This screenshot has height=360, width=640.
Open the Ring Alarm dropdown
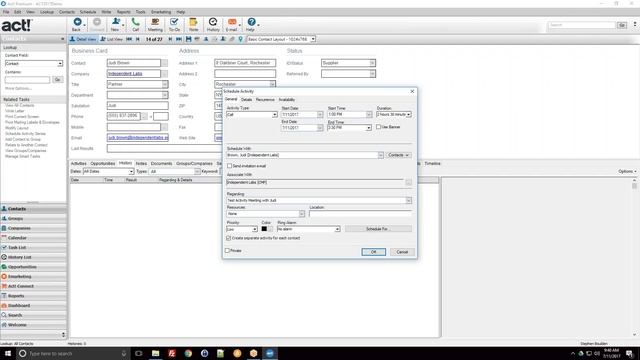337,229
